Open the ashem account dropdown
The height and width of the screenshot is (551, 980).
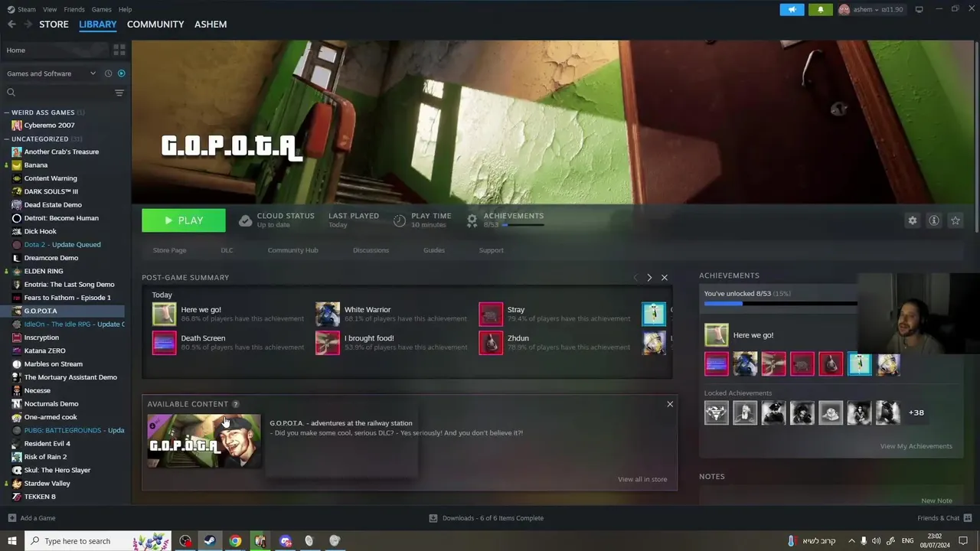coord(871,9)
